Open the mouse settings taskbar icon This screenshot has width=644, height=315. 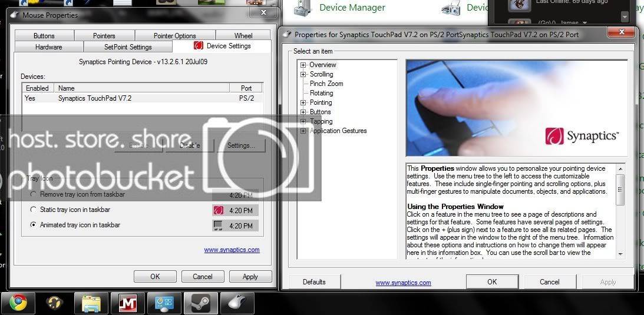237,303
